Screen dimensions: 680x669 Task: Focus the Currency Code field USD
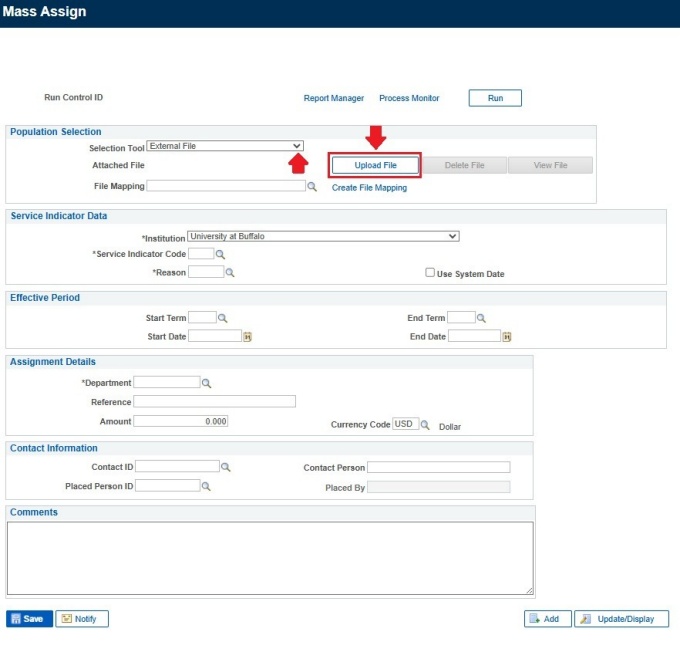coord(405,424)
